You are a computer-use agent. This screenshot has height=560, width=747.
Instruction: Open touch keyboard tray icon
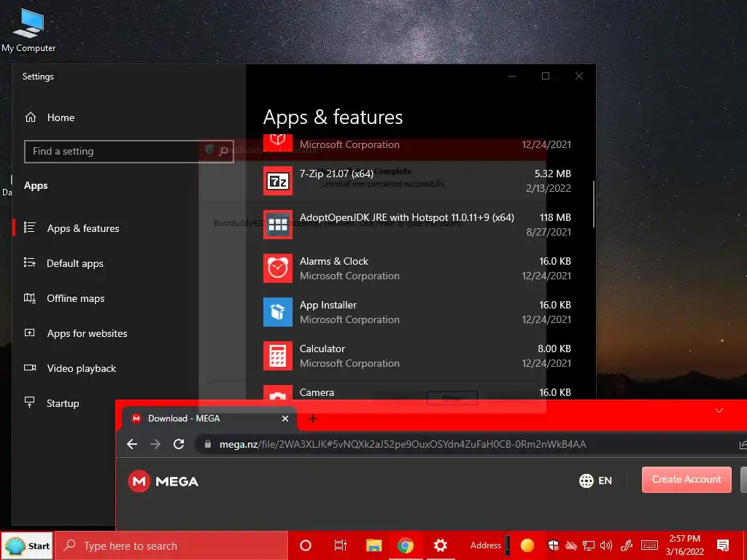tap(649, 545)
